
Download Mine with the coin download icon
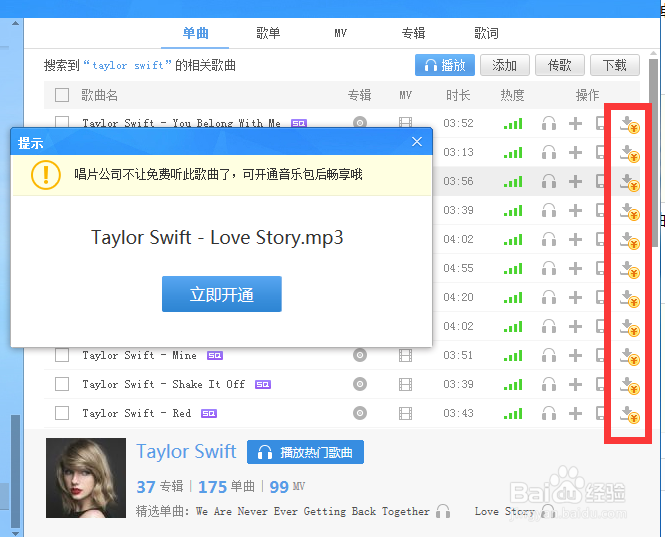click(x=630, y=356)
